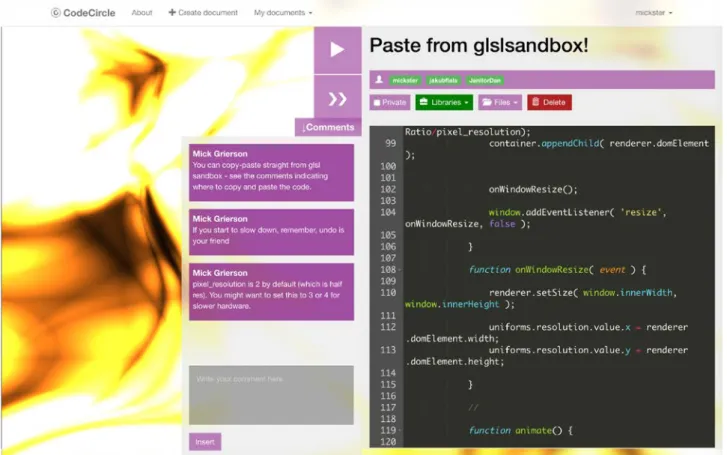This screenshot has width=727, height=455.
Task: Click the trash icon on Delete button
Action: [x=536, y=102]
